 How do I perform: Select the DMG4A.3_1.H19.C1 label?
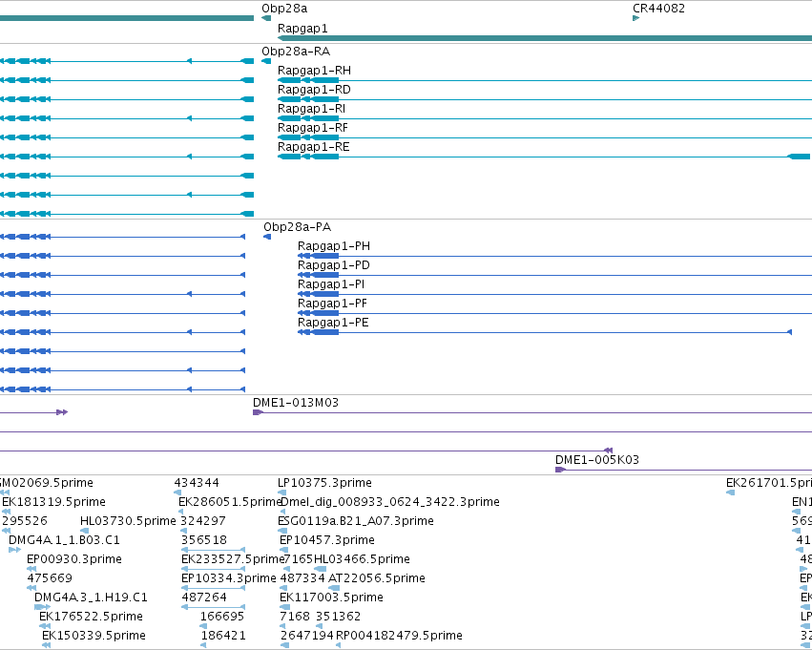(x=92, y=598)
